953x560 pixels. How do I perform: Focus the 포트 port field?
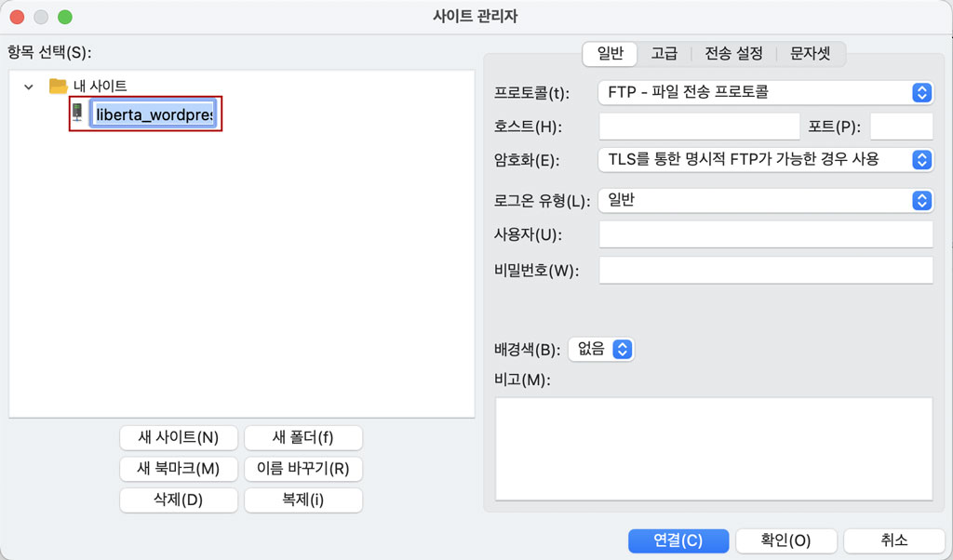900,127
